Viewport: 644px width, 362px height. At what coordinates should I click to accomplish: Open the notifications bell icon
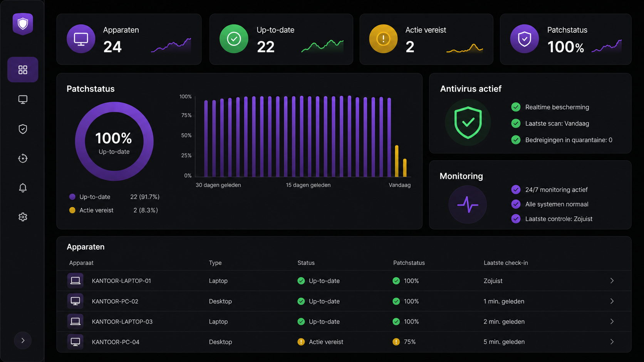point(23,188)
